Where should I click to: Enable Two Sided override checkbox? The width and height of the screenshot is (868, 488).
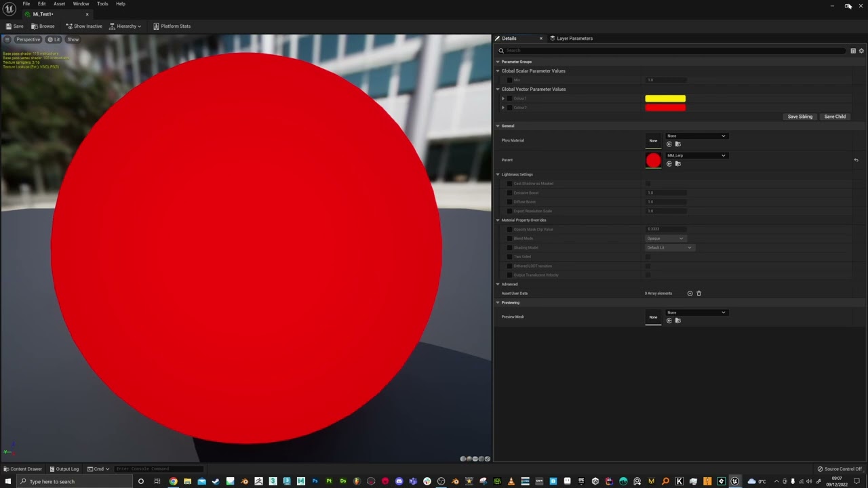coord(510,257)
